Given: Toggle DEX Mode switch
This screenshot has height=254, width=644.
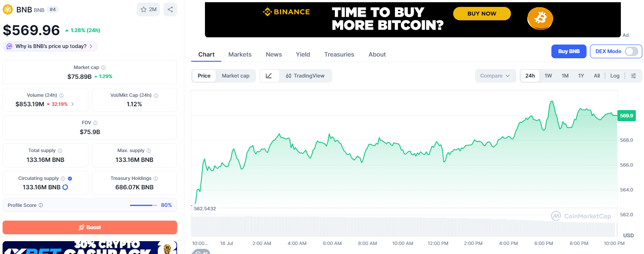Looking at the screenshot, I should coord(632,51).
